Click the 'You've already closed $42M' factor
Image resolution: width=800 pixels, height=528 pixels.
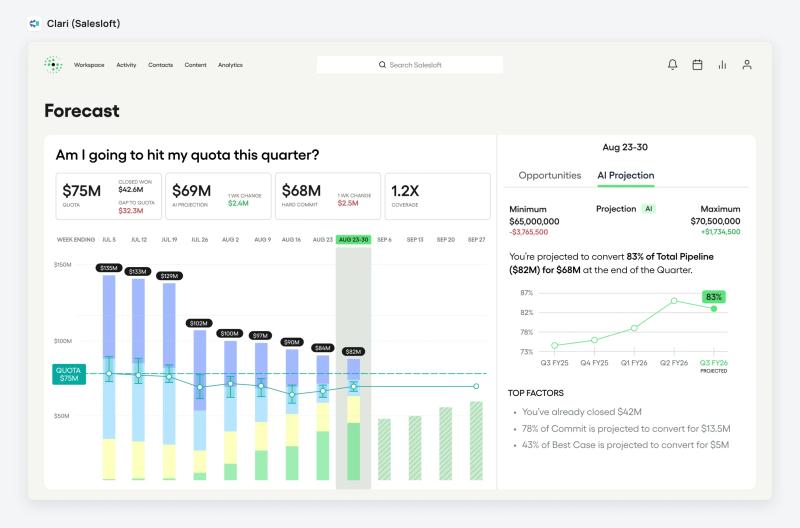[582, 412]
